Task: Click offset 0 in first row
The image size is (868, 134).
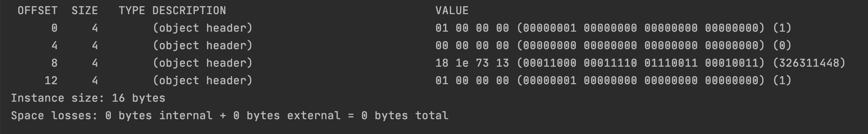Action: point(54,28)
